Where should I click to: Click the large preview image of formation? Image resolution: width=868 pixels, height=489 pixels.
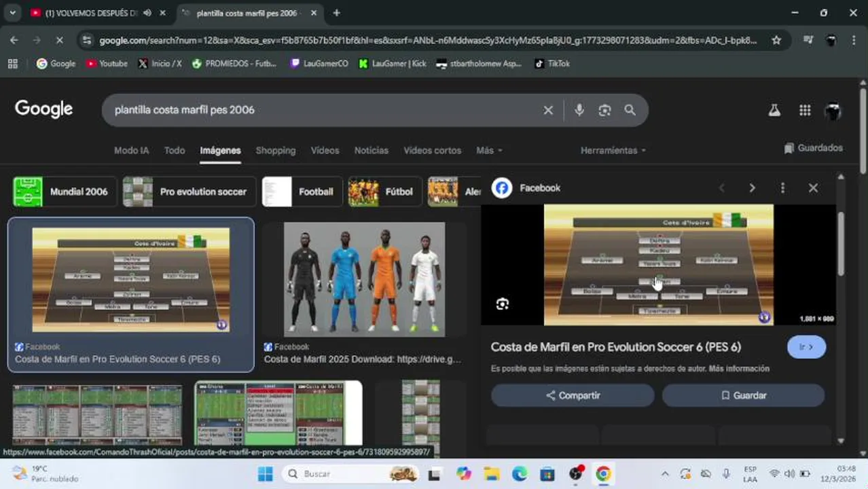[x=659, y=265]
